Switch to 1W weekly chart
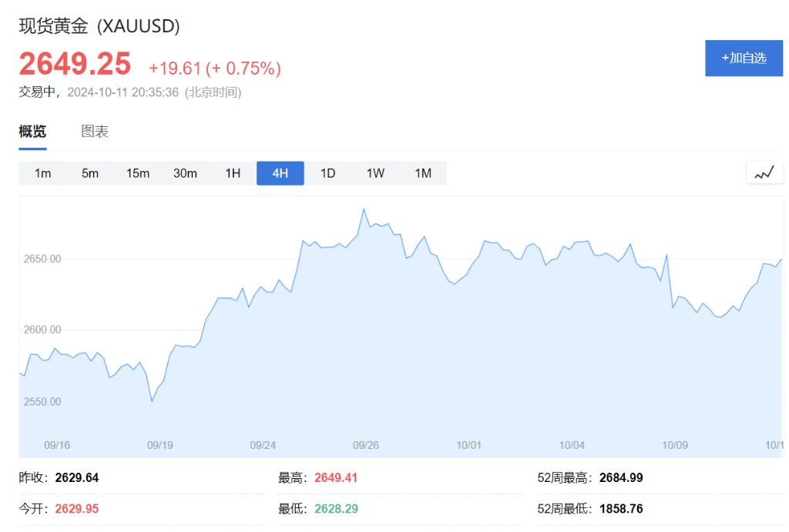 click(375, 173)
